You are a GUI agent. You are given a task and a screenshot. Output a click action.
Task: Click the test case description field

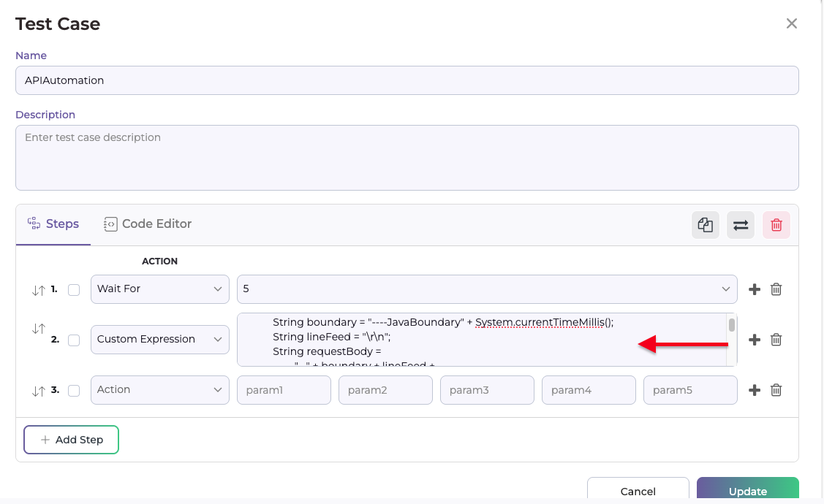(407, 157)
